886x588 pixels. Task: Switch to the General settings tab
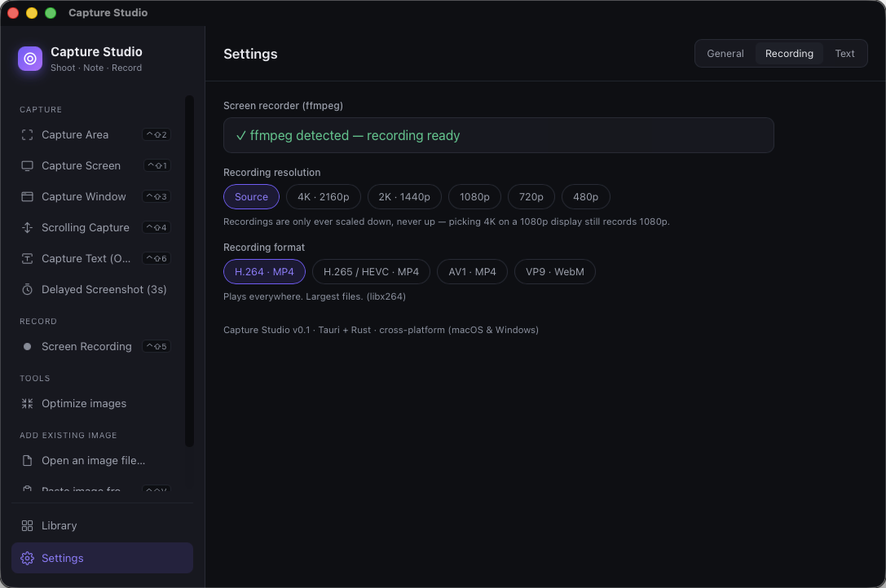(x=725, y=54)
